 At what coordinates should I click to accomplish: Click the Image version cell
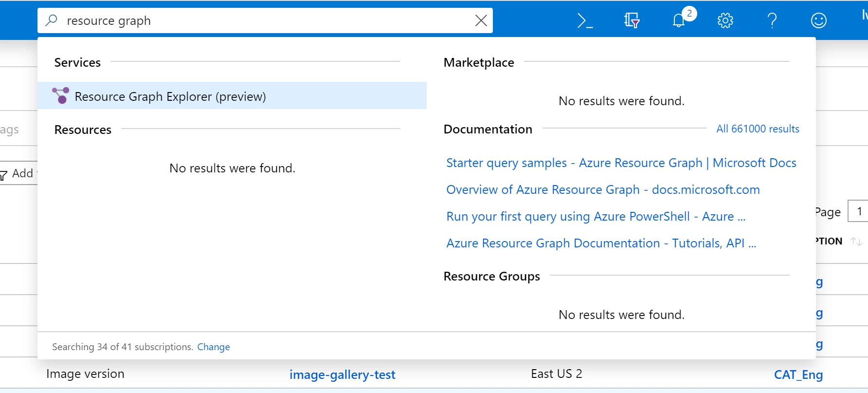(x=85, y=374)
